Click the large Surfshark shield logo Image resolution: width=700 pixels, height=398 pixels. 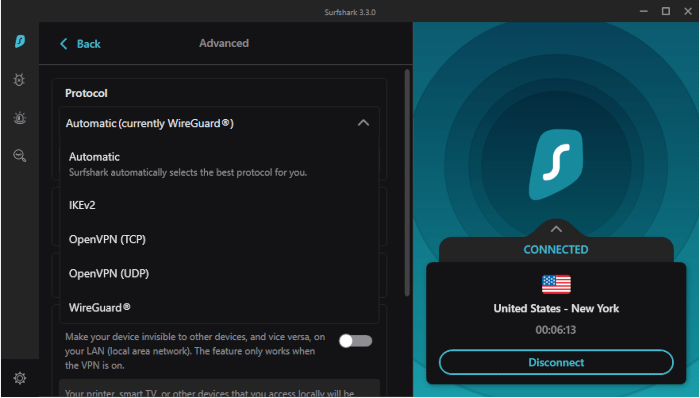tap(556, 164)
